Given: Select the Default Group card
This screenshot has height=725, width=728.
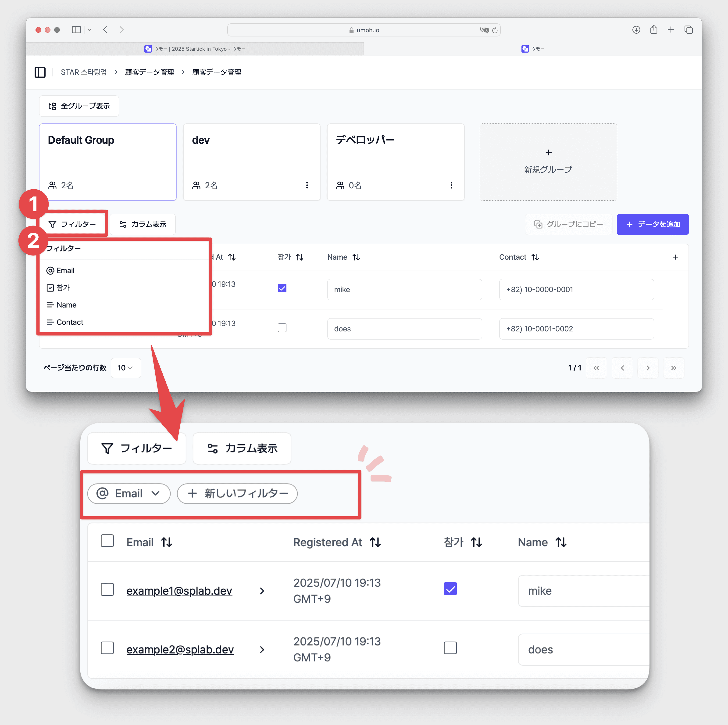Looking at the screenshot, I should [108, 162].
